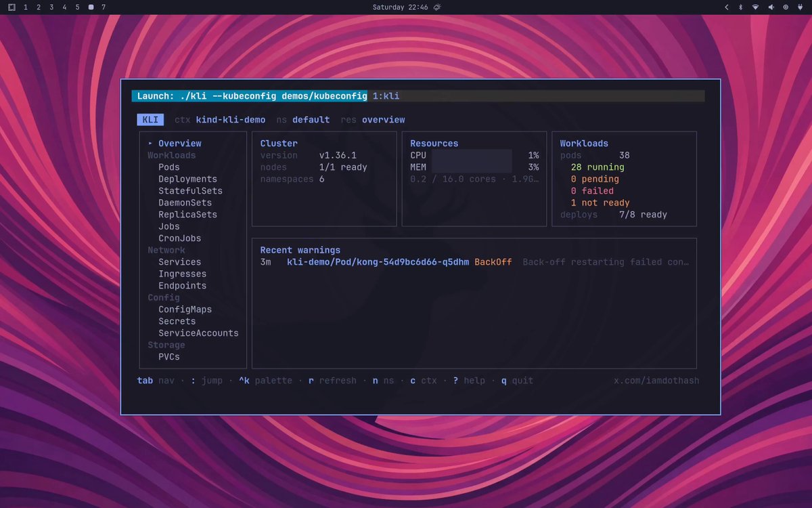Screen dimensions: 812x508
Task: Open Jobs in the sidebar
Action: tap(169, 226)
